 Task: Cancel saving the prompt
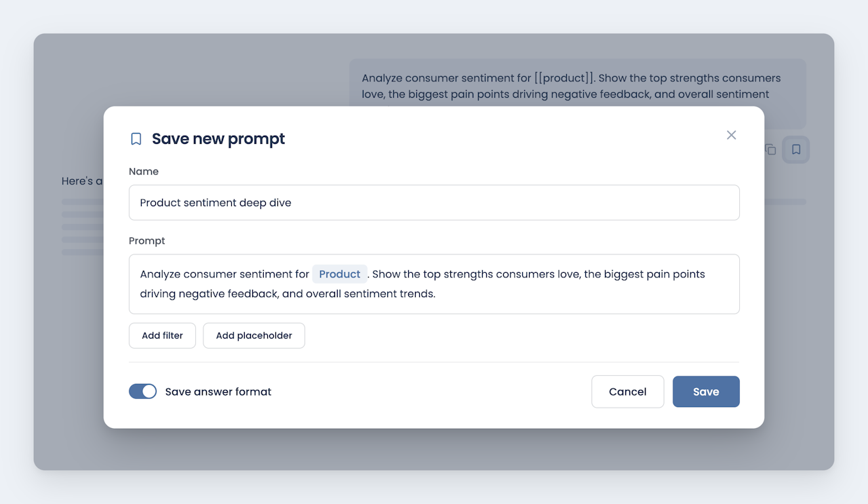pyautogui.click(x=628, y=391)
